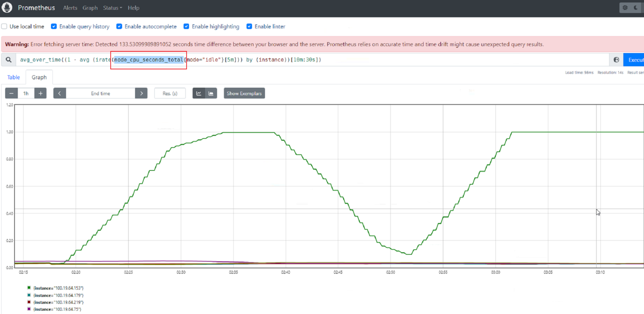Open the Alerts page in navbar
The width and height of the screenshot is (644, 314).
70,8
